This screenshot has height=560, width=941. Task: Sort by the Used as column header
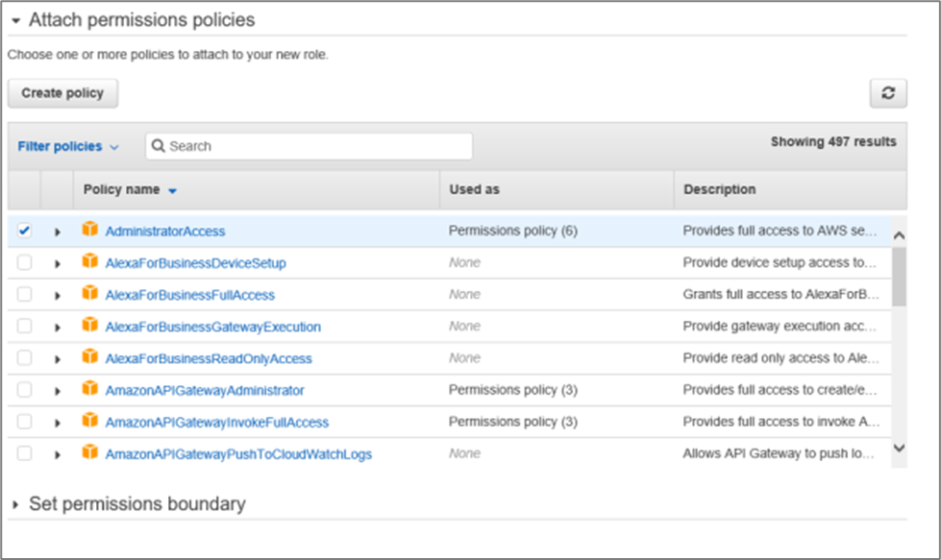pos(474,190)
